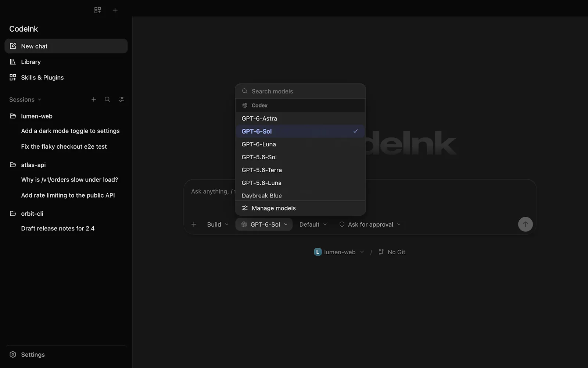Click the atlas-api folder icon

13,165
